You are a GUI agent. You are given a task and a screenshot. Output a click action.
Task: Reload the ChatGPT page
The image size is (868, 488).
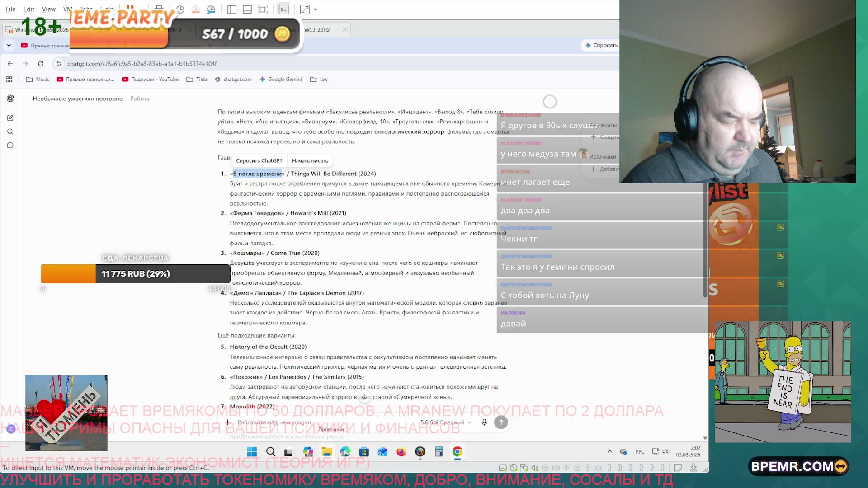pyautogui.click(x=41, y=64)
